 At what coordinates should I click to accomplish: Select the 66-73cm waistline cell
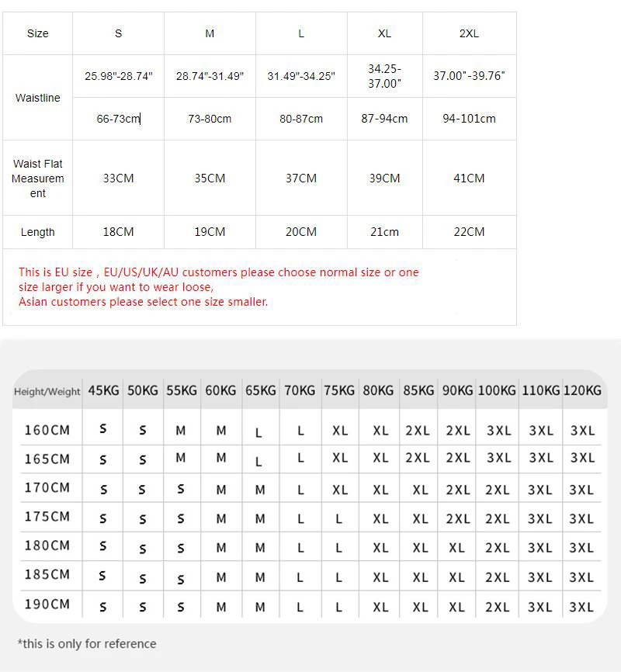tap(118, 119)
